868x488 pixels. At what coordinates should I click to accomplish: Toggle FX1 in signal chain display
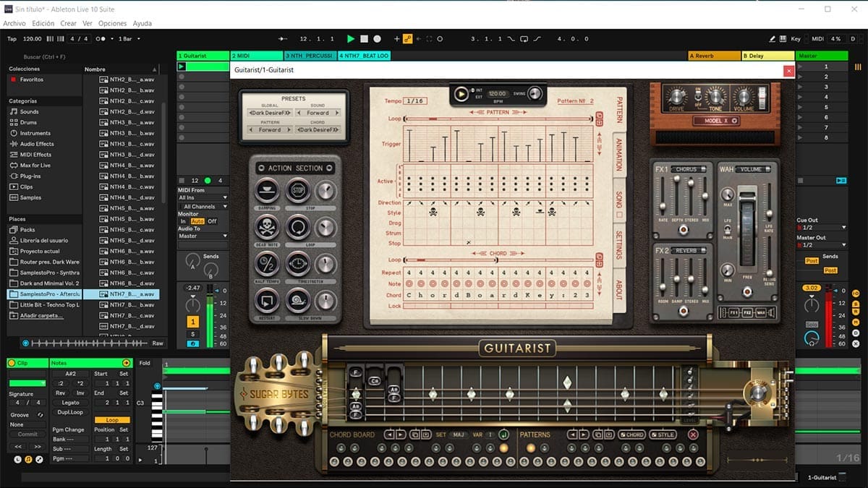[x=733, y=312]
